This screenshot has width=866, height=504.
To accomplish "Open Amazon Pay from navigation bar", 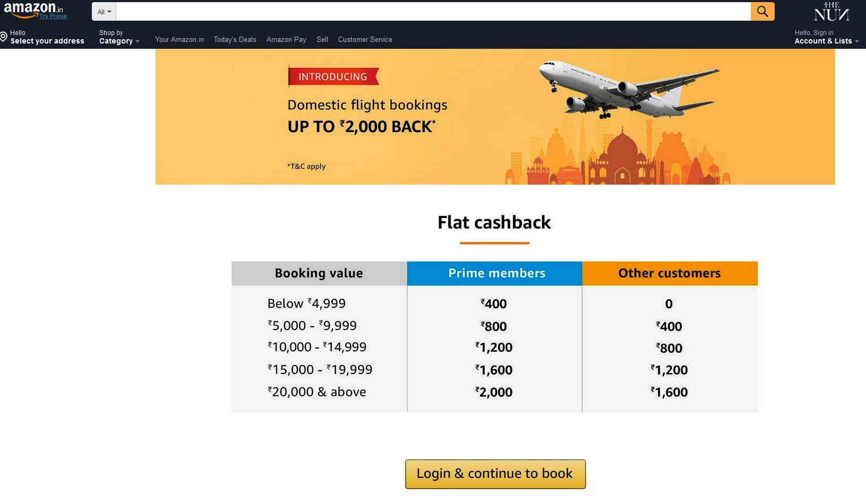I will click(x=286, y=40).
